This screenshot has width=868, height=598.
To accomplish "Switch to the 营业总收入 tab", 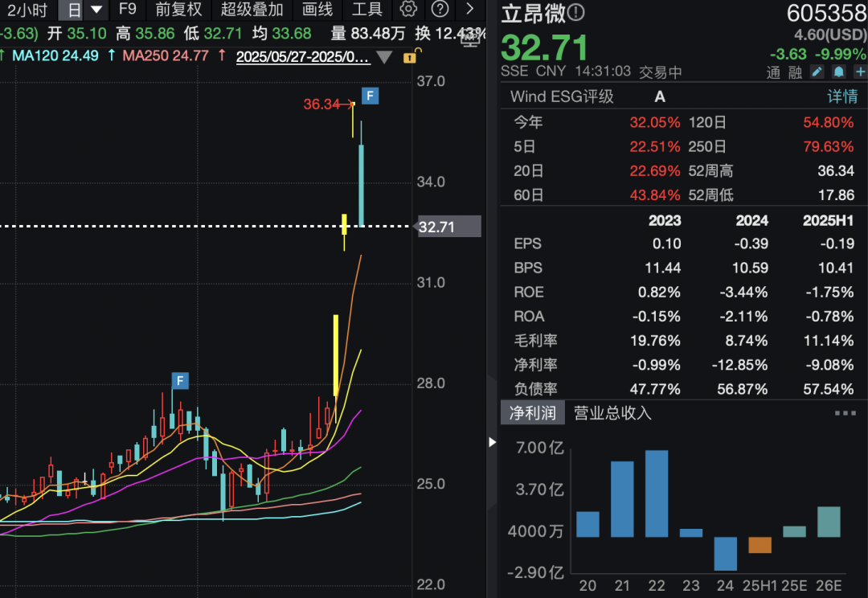I will (x=612, y=413).
